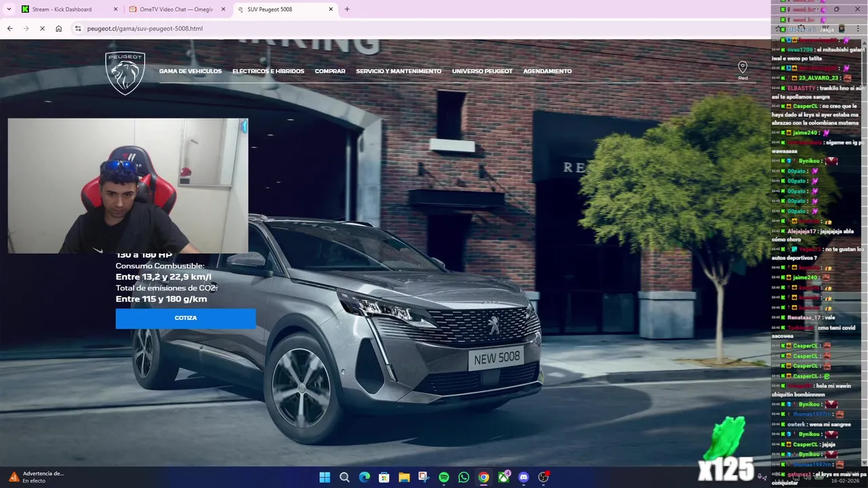Switch to Google Chrome in taskbar
The height and width of the screenshot is (488, 868).
click(x=484, y=477)
